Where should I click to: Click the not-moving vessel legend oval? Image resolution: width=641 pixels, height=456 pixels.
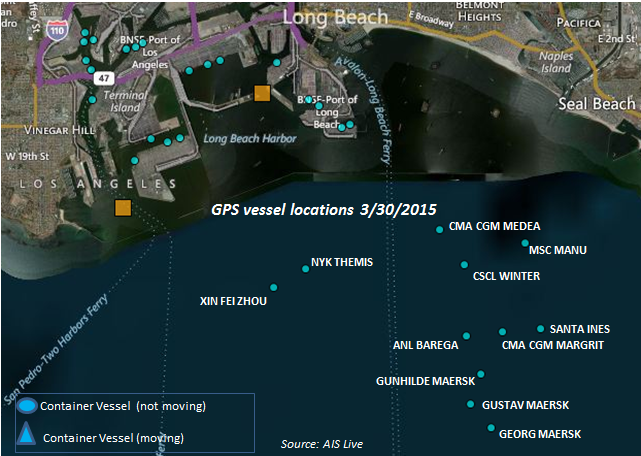click(27, 406)
